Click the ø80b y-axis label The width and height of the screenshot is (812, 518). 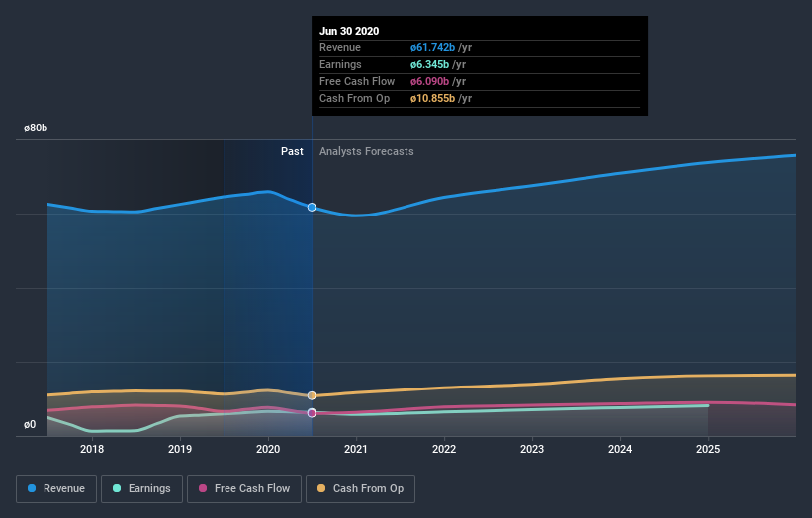click(36, 128)
